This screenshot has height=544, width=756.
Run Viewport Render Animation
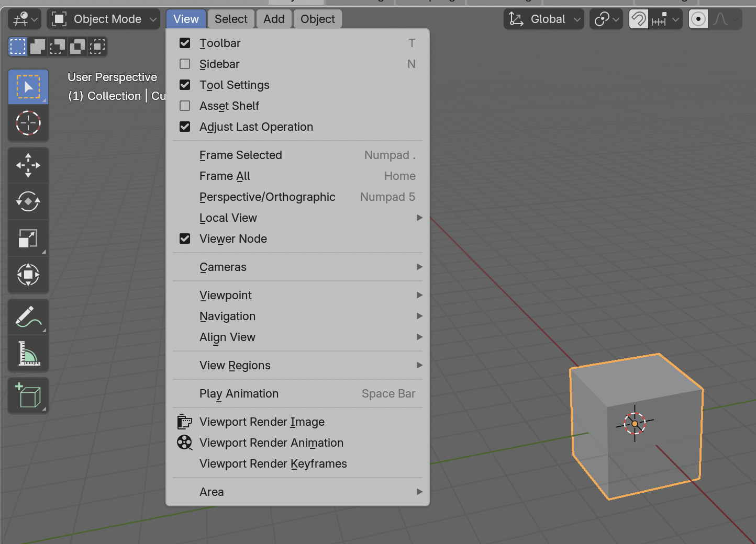[x=297, y=443]
